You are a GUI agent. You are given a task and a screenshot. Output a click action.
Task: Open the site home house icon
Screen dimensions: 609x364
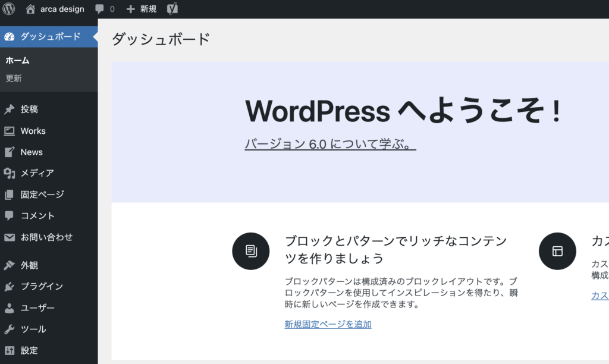pyautogui.click(x=31, y=9)
